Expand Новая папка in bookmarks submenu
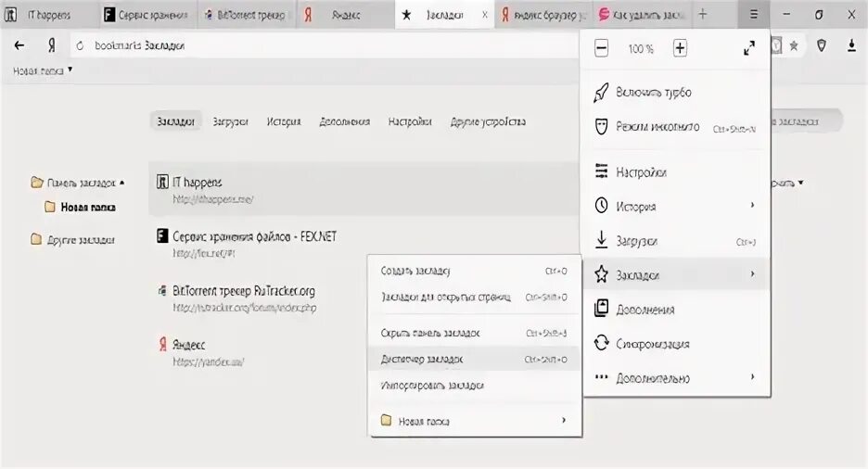868x469 pixels. [x=475, y=421]
